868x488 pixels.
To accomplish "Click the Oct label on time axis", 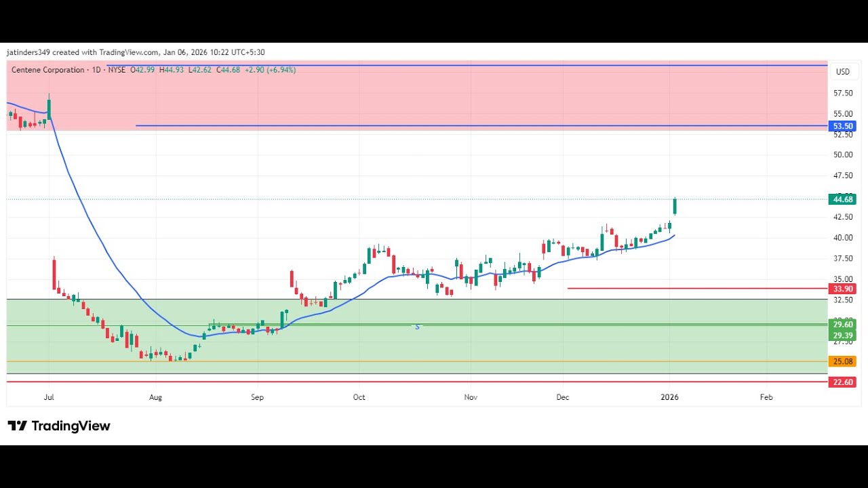I will pos(359,397).
